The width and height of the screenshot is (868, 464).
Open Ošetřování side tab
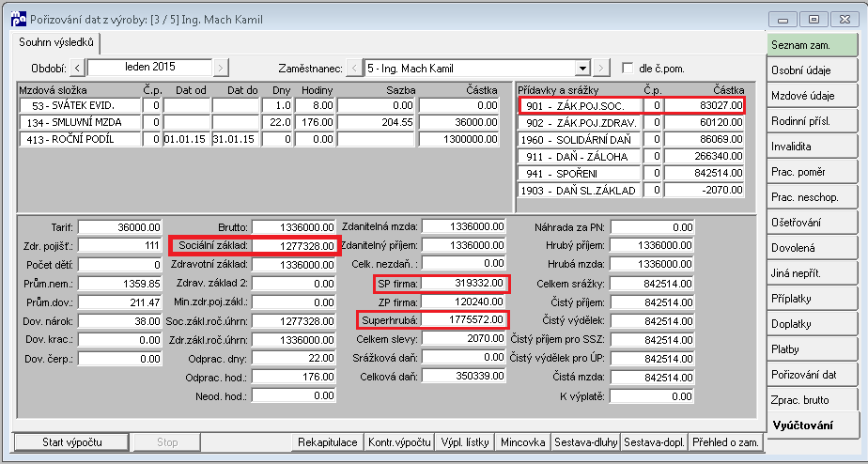[812, 223]
